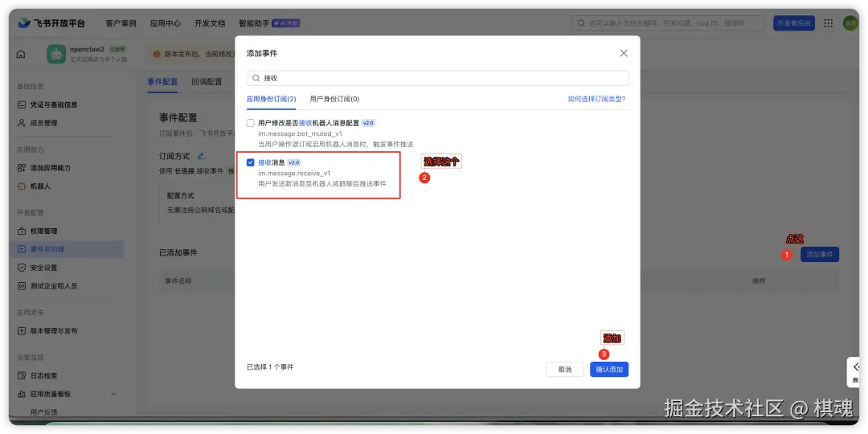Open 添加应用能力 in sidebar
Viewport: 868px width, 434px height.
click(x=51, y=168)
